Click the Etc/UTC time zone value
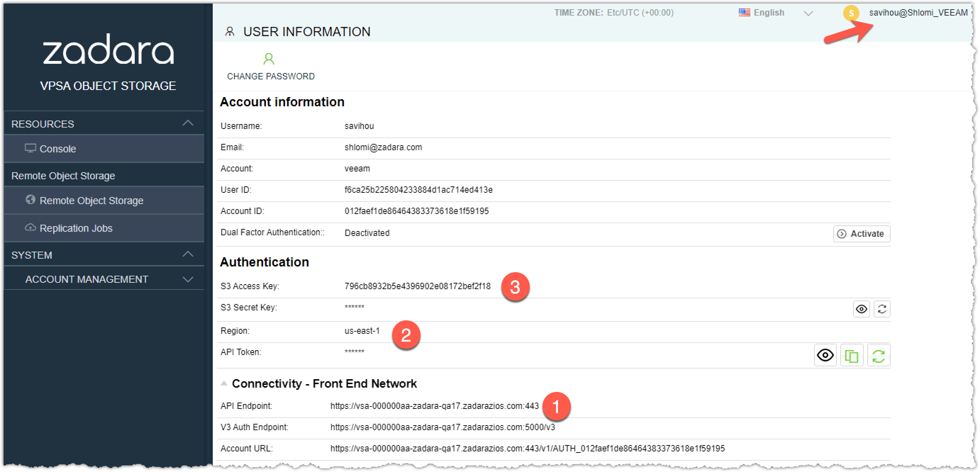The height and width of the screenshot is (472, 980). tap(640, 12)
